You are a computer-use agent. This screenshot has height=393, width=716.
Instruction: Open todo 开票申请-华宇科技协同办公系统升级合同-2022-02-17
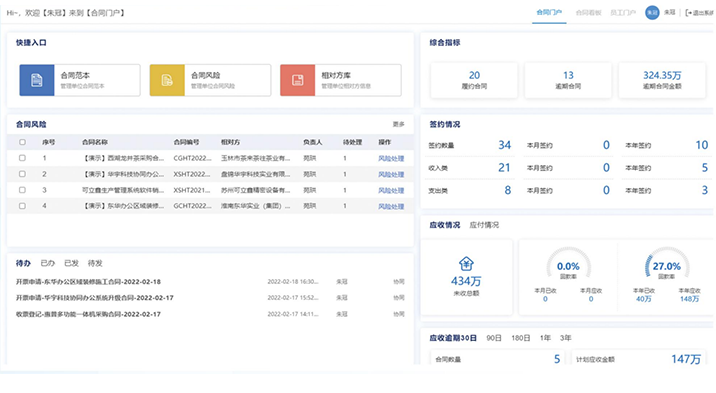pos(95,298)
